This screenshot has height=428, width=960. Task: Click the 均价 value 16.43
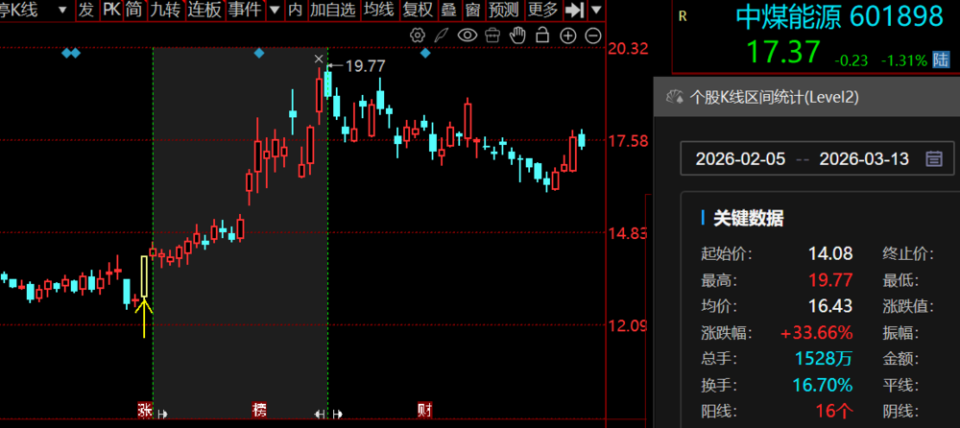830,306
